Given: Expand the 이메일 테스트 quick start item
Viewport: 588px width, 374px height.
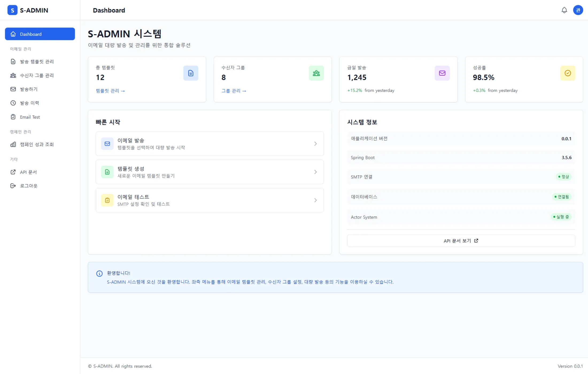Looking at the screenshot, I should pos(210,200).
